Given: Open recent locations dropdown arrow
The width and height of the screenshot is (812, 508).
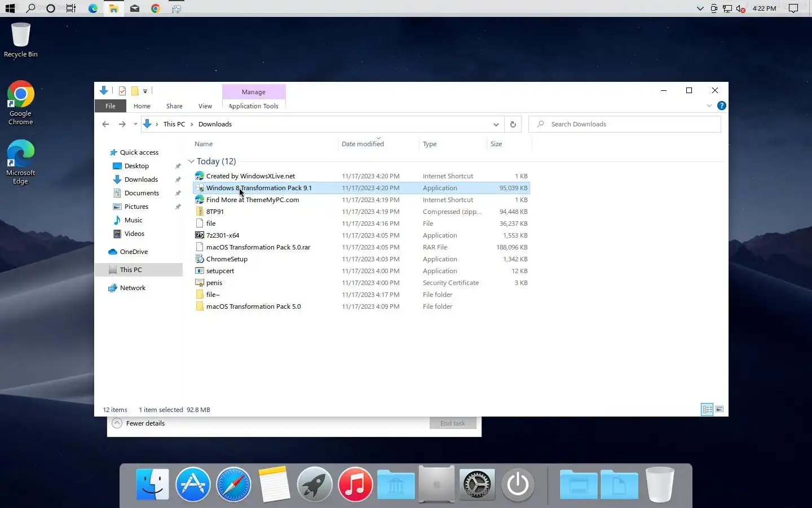Looking at the screenshot, I should coord(135,124).
